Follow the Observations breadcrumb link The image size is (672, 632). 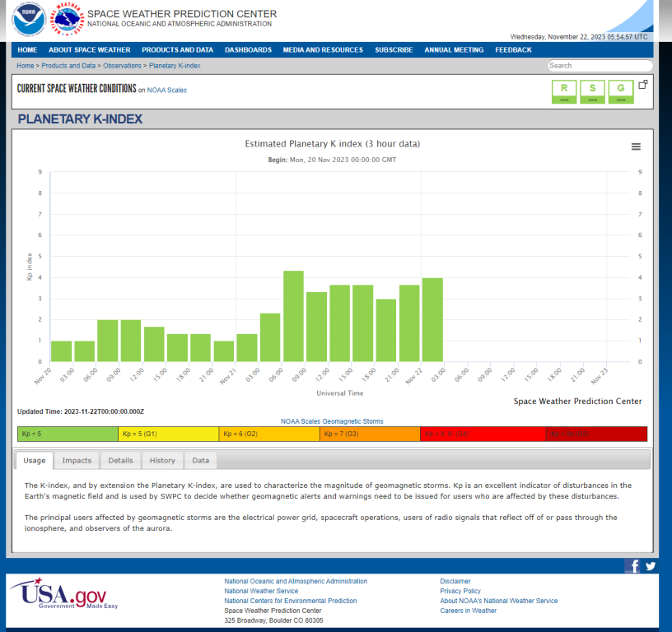click(x=122, y=66)
